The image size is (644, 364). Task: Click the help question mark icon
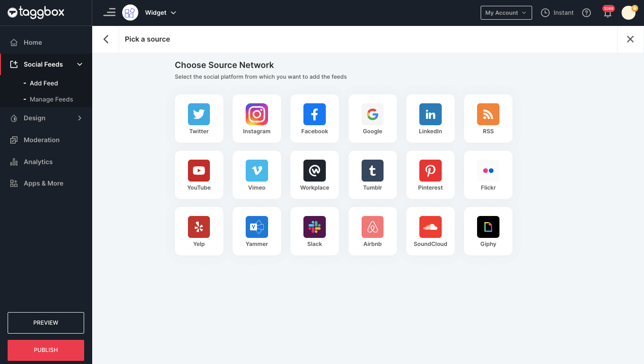coord(586,13)
